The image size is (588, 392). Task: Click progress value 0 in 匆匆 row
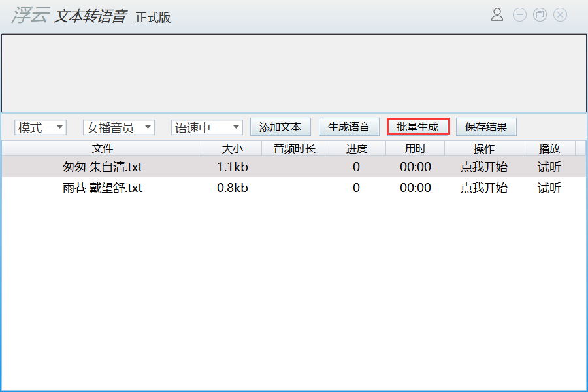tap(356, 167)
